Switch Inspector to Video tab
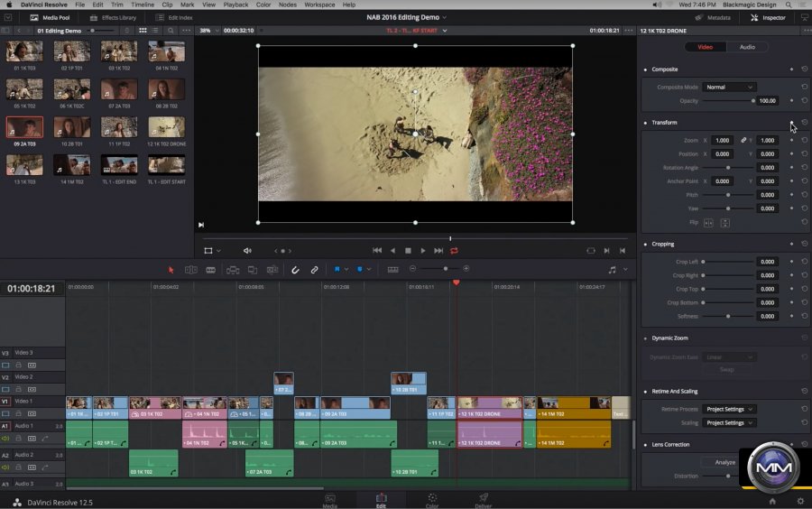Screen dimensions: 812x509 tap(706, 47)
